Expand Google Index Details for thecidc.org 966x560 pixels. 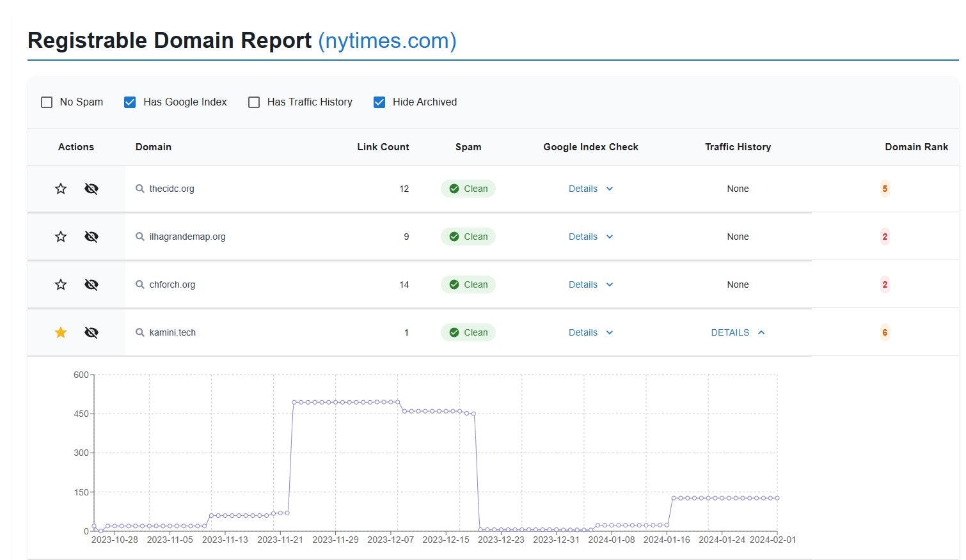590,189
